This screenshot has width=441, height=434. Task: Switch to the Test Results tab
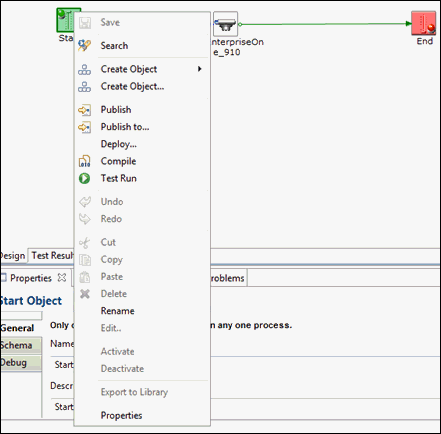click(51, 255)
